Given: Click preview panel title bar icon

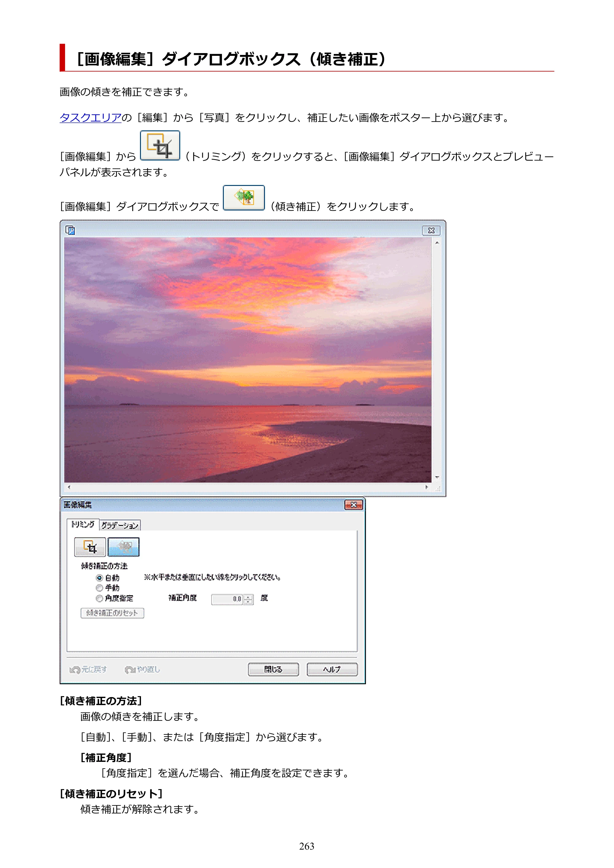Looking at the screenshot, I should point(70,230).
